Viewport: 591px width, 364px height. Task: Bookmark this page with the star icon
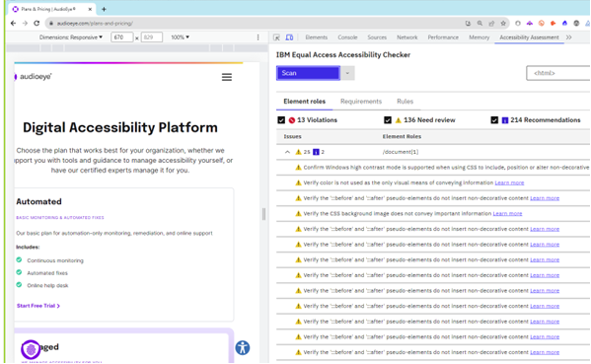(x=503, y=24)
